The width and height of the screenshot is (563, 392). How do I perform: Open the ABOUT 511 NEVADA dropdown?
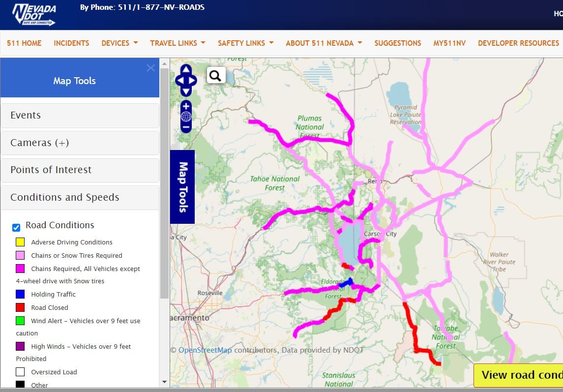[324, 43]
